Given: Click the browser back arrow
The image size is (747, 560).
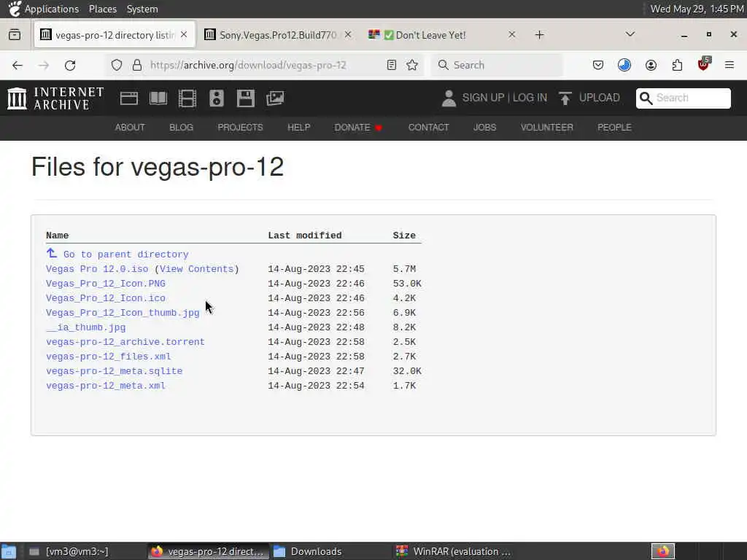Looking at the screenshot, I should (x=18, y=65).
